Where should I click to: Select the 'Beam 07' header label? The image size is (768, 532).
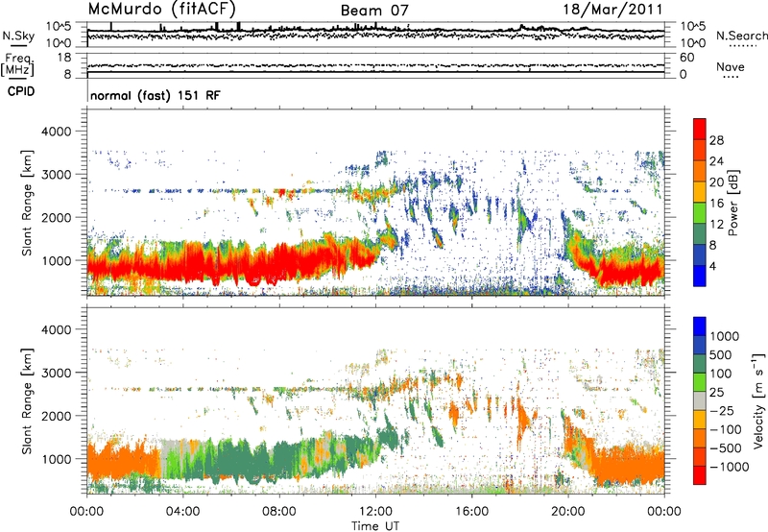tap(374, 11)
